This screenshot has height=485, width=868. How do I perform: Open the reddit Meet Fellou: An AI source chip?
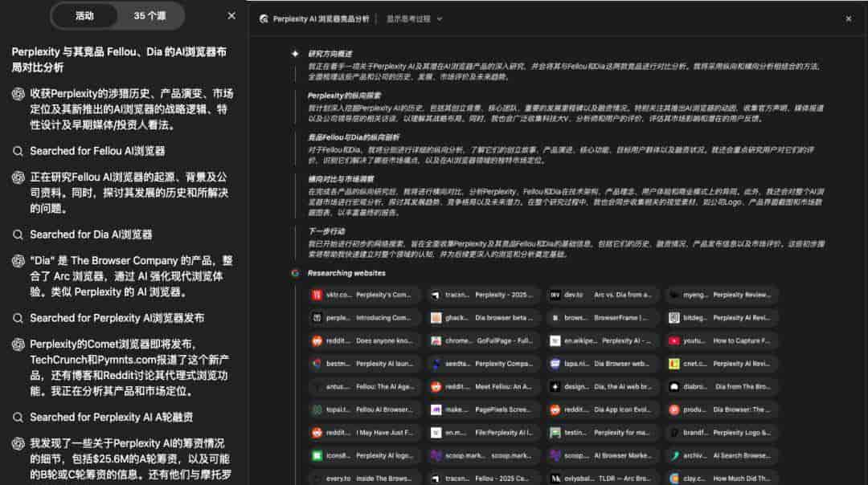484,386
